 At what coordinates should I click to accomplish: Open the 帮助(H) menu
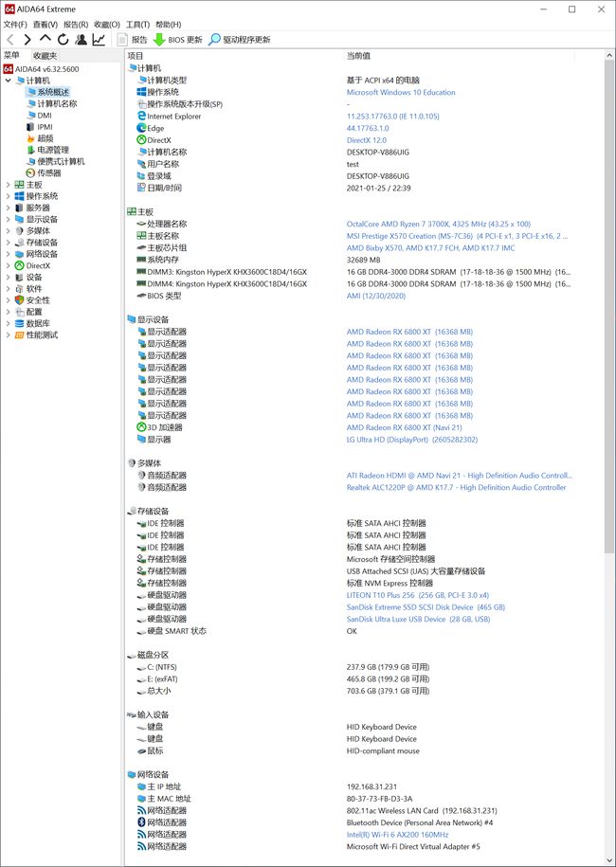[168, 25]
